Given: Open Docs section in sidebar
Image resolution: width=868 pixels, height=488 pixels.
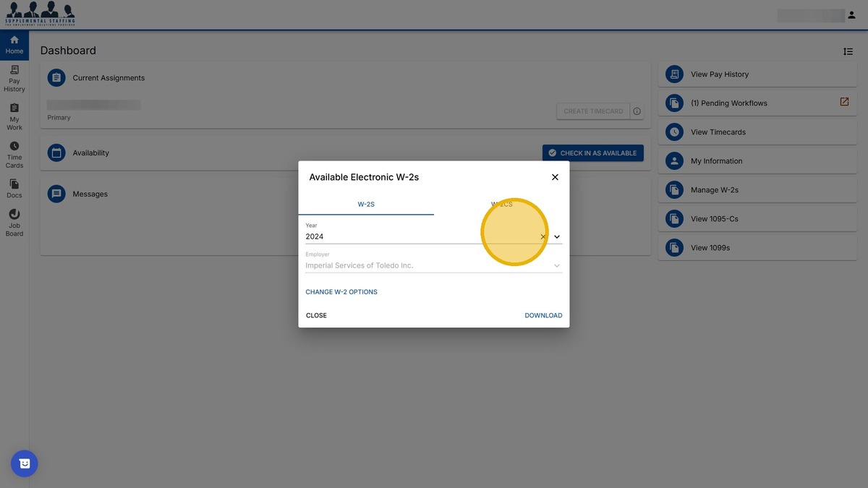Looking at the screenshot, I should point(14,189).
